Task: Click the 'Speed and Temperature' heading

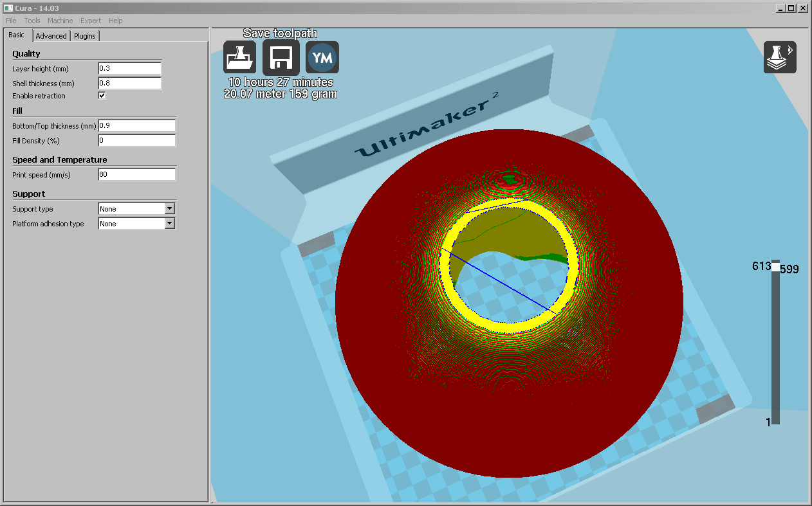Action: pos(60,159)
